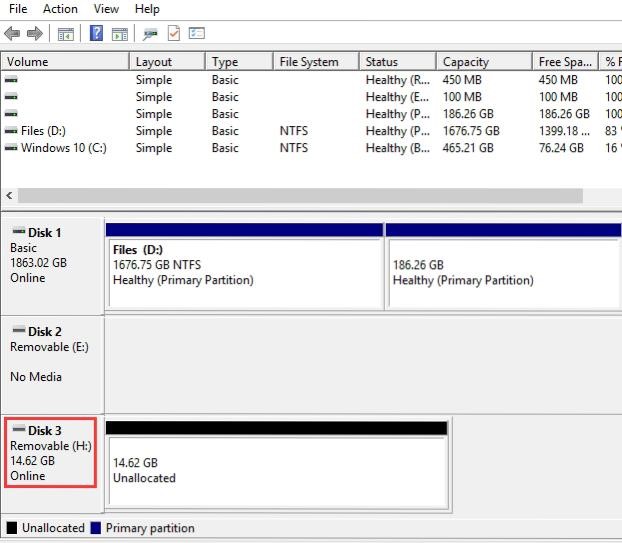Click the '465.21 GB' capacity cell
622x543 pixels.
pyautogui.click(x=468, y=148)
